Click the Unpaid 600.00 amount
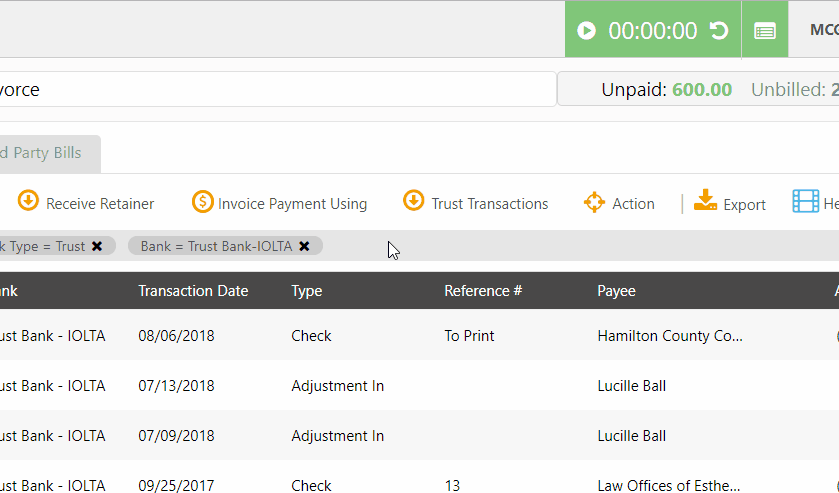This screenshot has height=493, width=839. 701,89
